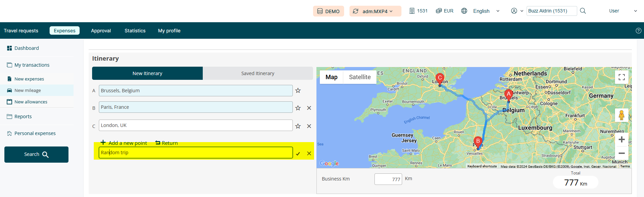The width and height of the screenshot is (644, 197).
Task: Cancel the itinerary name entry
Action: point(309,154)
